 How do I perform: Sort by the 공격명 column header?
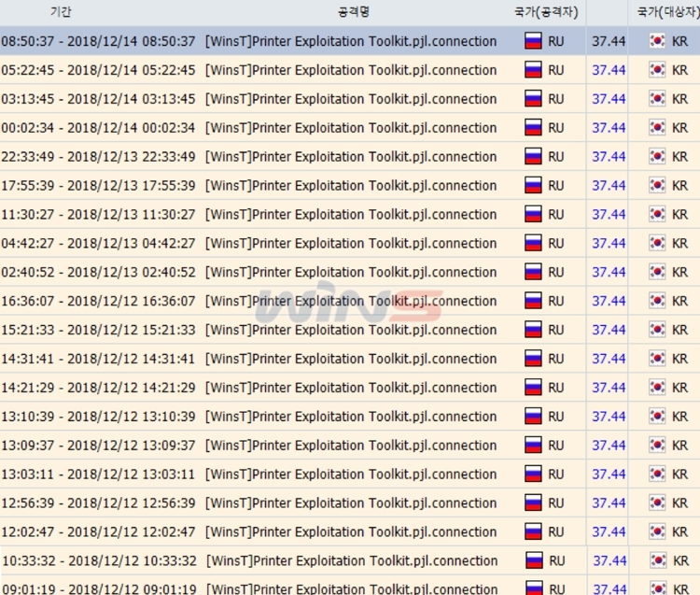coord(354,11)
